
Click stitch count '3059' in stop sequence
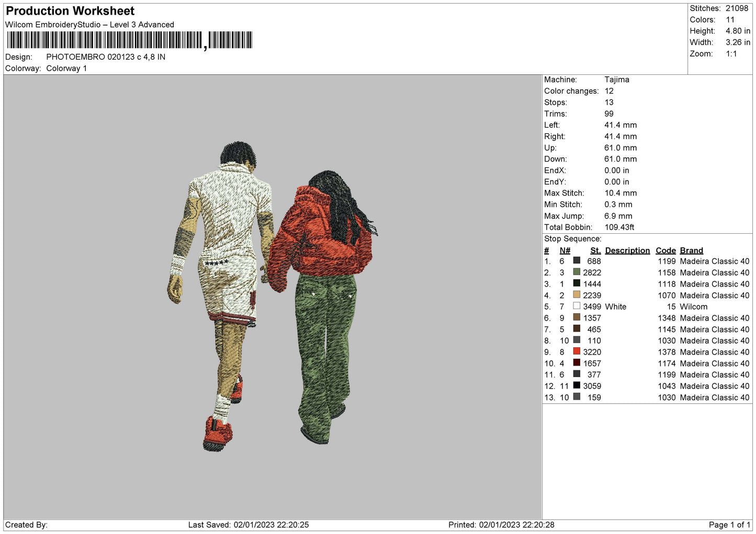(x=592, y=386)
